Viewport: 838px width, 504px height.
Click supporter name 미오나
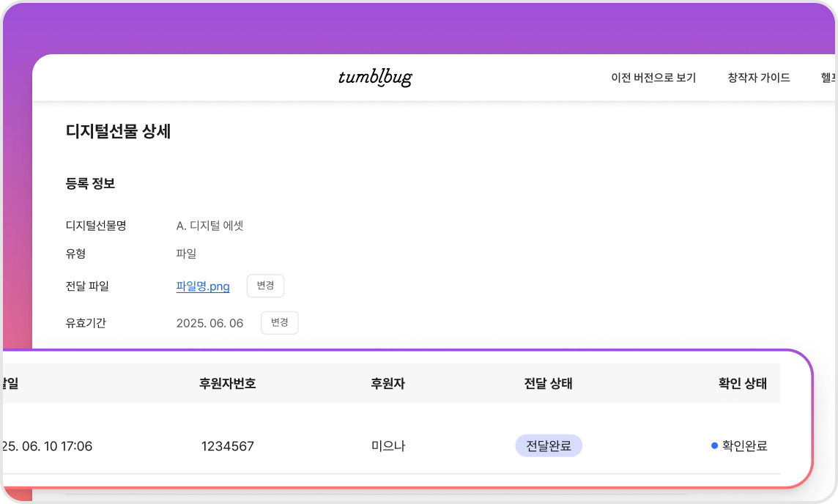pos(388,446)
